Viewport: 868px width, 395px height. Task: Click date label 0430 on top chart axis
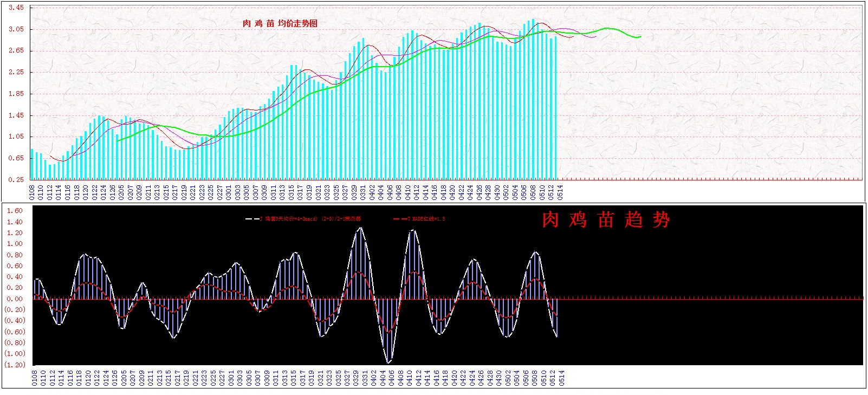[x=497, y=192]
